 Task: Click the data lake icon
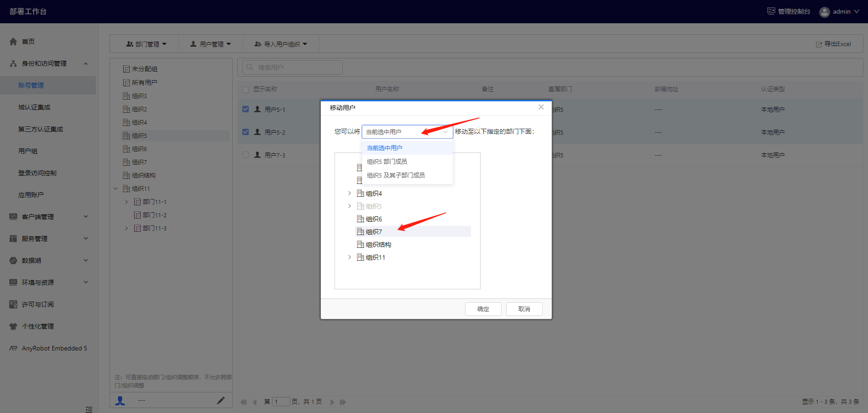(13, 261)
